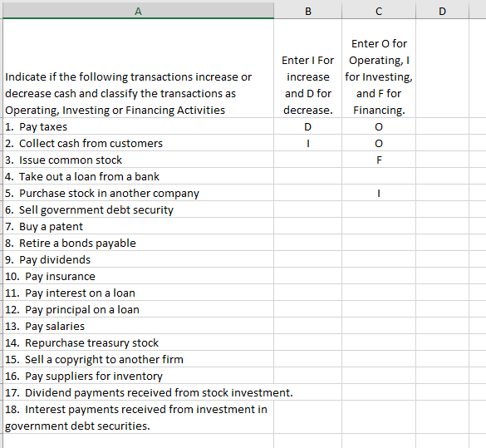The image size is (486, 448).
Task: Click header cell 'Enter O for Operating'
Action: 379,68
